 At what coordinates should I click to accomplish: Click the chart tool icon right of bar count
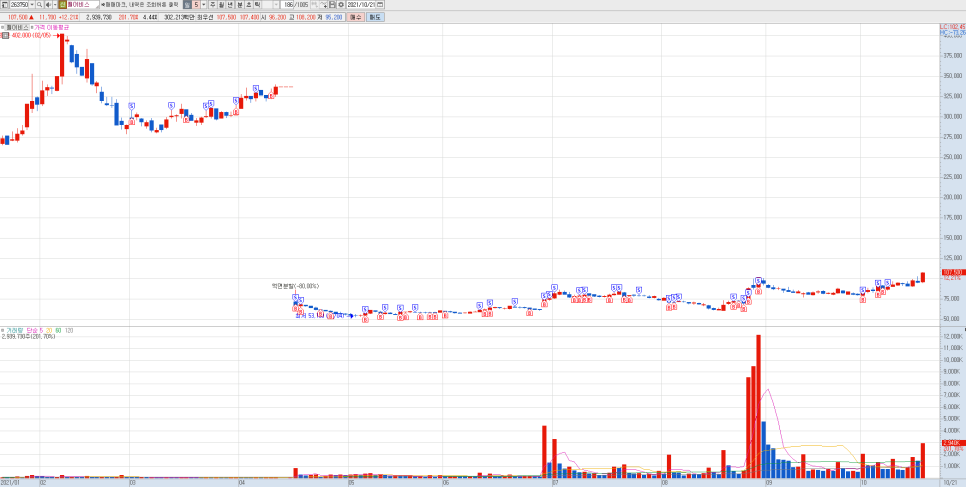[x=315, y=4]
